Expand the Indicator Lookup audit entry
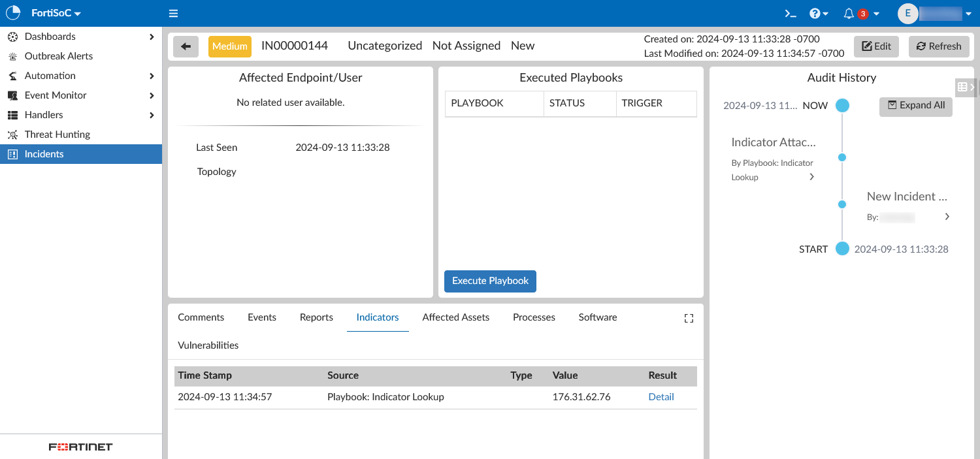980x459 pixels. (811, 177)
